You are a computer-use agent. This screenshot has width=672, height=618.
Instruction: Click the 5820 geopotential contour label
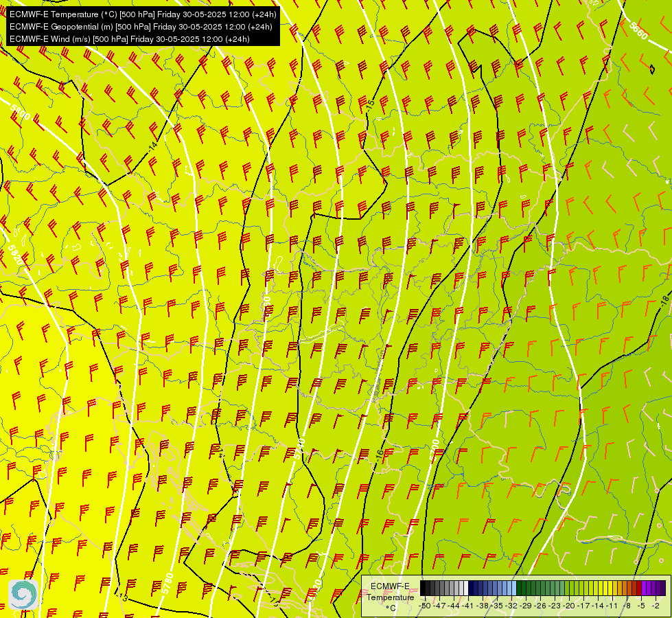coord(15,255)
